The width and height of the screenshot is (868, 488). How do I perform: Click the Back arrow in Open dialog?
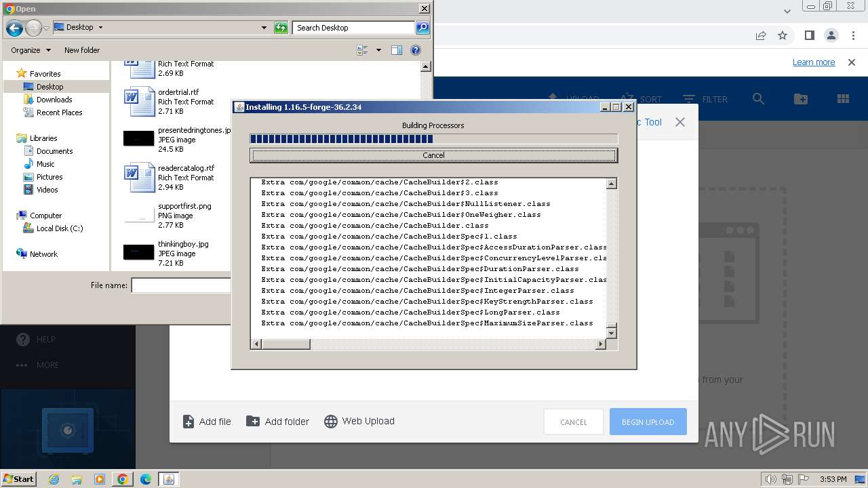14,28
